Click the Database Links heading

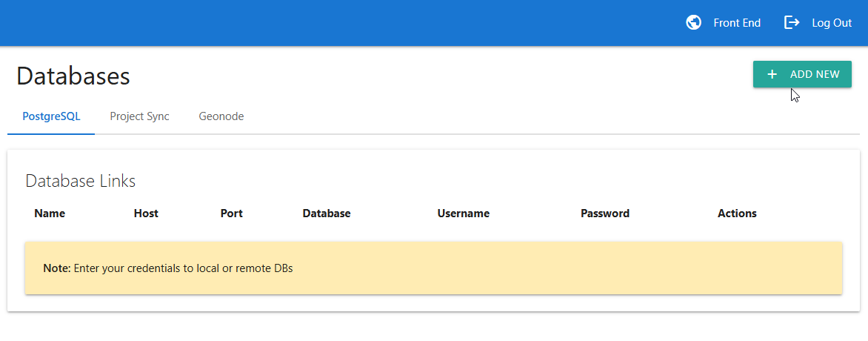[x=81, y=181]
